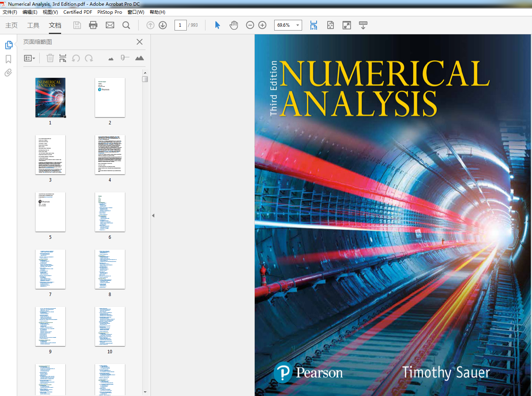Select the page 4 thumbnail
Viewport: 532px width, 396px height.
110,155
